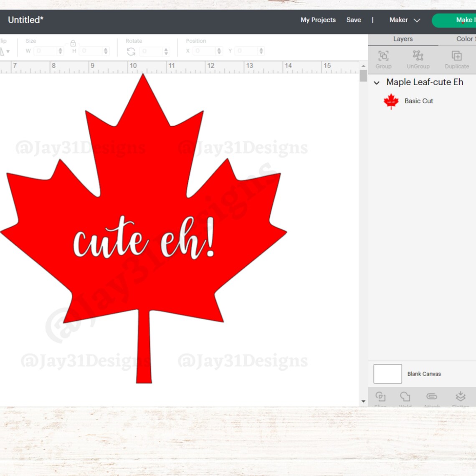Select the Weld tool

point(405,397)
